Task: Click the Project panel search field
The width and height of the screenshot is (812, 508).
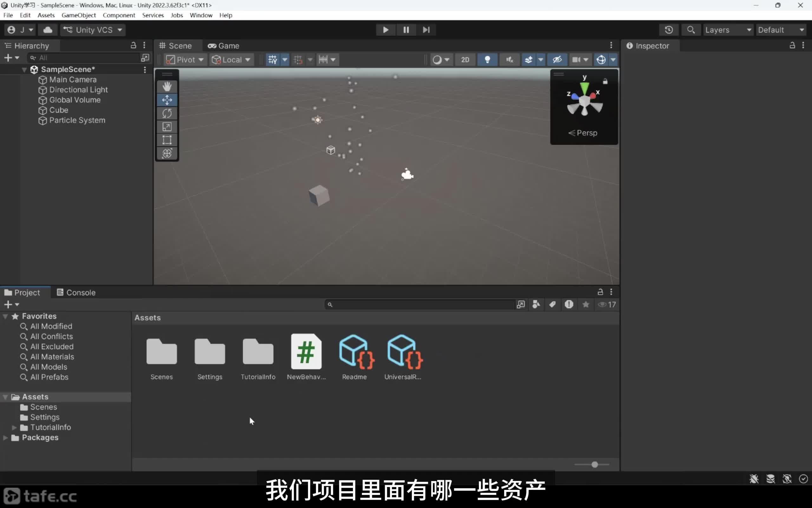Action: coord(420,304)
